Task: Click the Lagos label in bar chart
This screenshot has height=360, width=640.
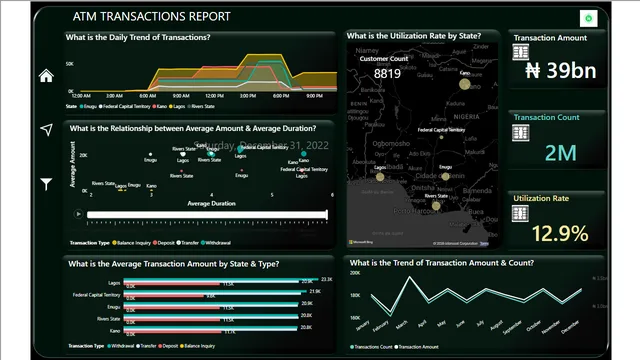Action: coord(114,283)
